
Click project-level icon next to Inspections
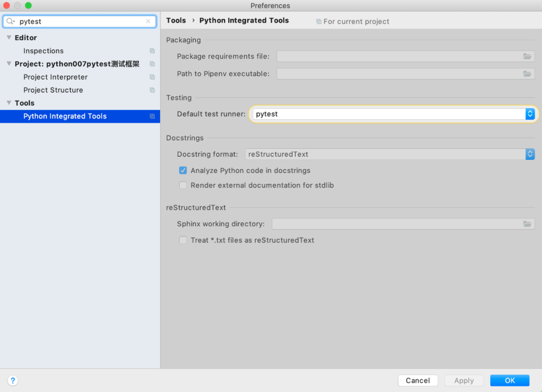coord(152,51)
